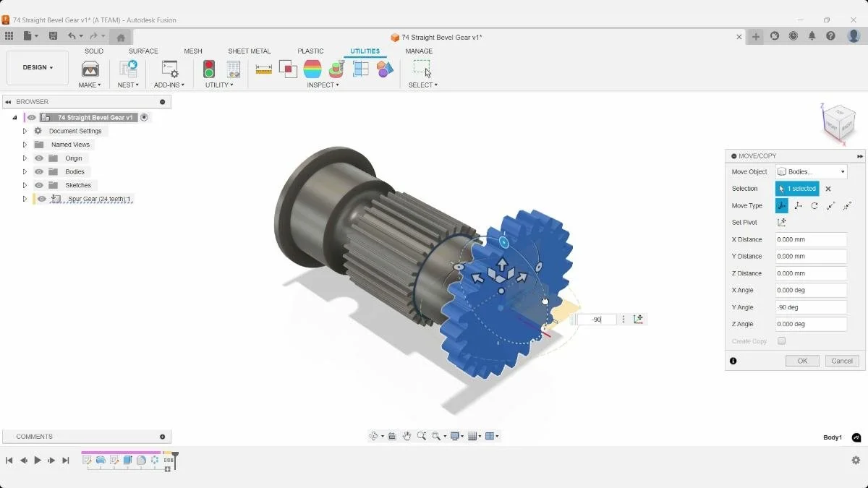Click the traffic light utility icon
Viewport: 868px width, 488px height.
click(x=209, y=69)
